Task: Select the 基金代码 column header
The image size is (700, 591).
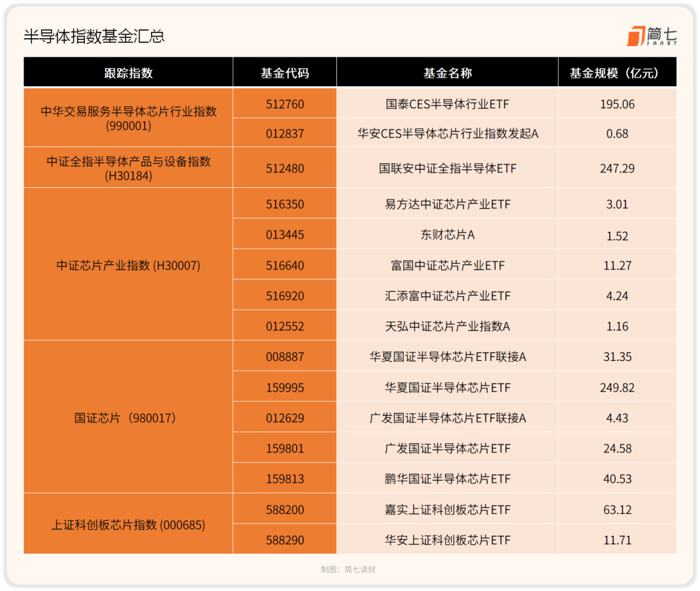Action: 285,73
